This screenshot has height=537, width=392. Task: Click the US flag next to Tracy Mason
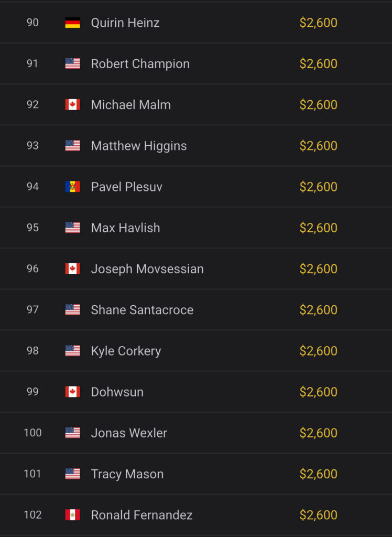click(72, 474)
